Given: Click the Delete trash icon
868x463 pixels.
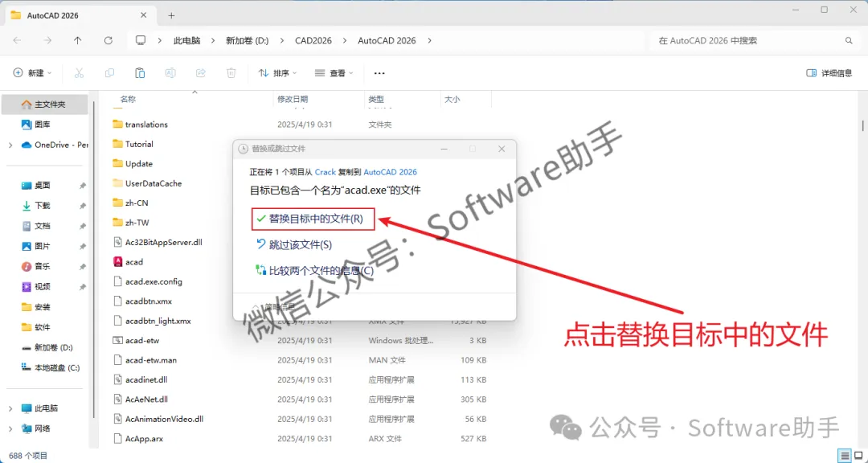Looking at the screenshot, I should (231, 72).
